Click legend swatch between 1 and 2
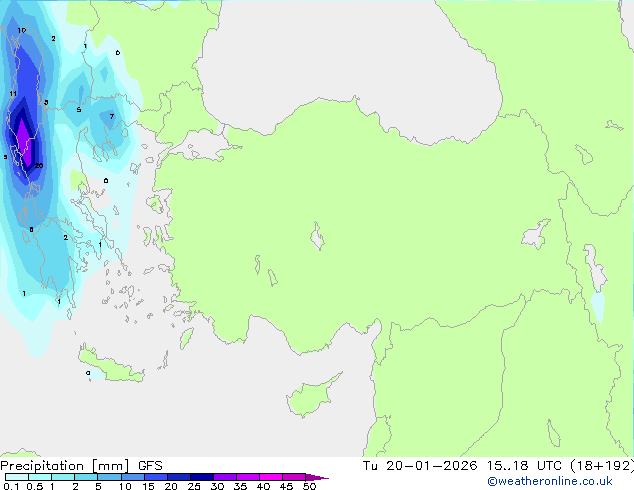 [63, 477]
